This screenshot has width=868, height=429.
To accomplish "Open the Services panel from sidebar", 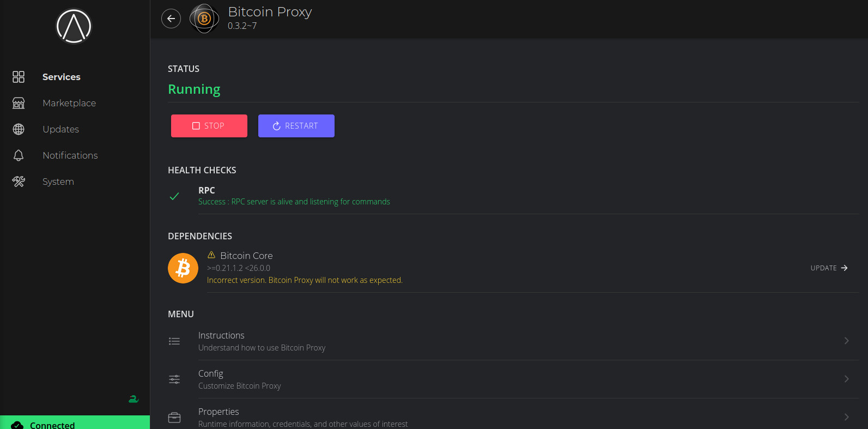I will pos(61,77).
